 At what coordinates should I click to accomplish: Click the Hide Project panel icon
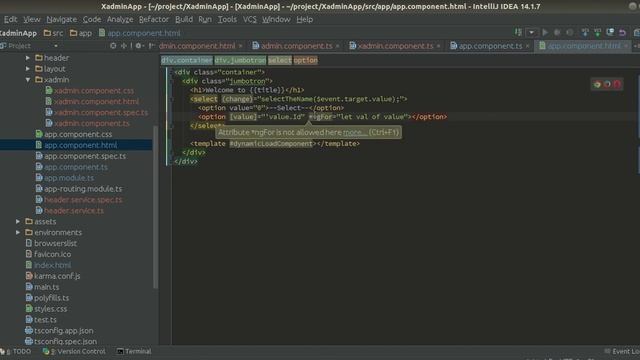[151, 46]
